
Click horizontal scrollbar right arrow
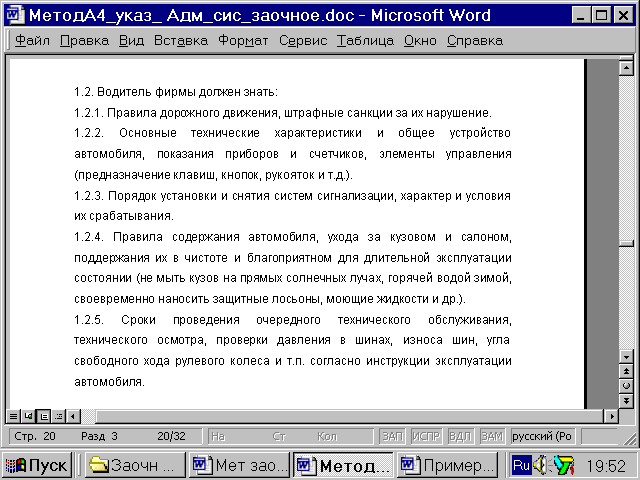(x=611, y=416)
